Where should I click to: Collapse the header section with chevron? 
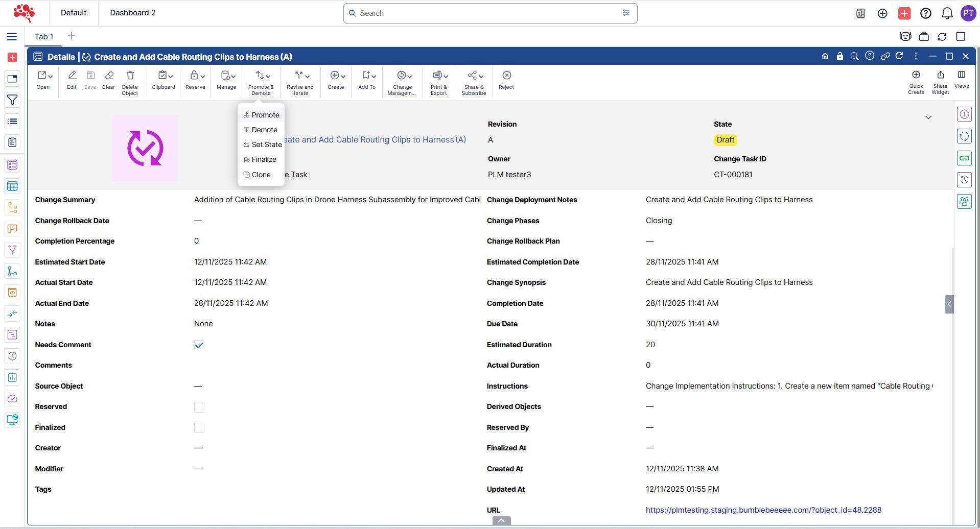928,117
